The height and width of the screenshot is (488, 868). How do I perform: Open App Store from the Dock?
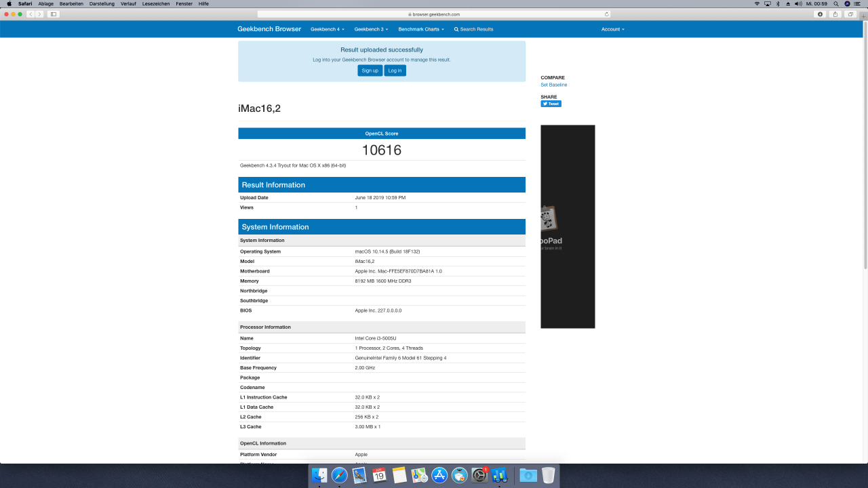click(x=439, y=475)
